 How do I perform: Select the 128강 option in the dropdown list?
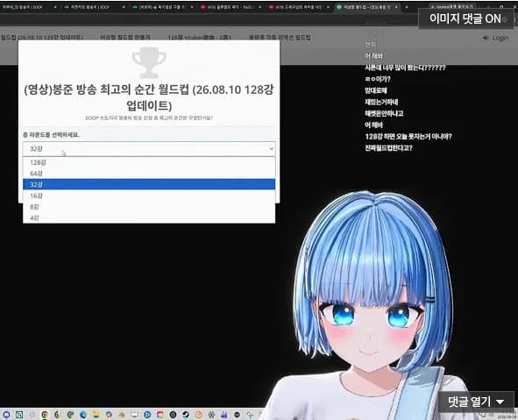click(x=149, y=162)
